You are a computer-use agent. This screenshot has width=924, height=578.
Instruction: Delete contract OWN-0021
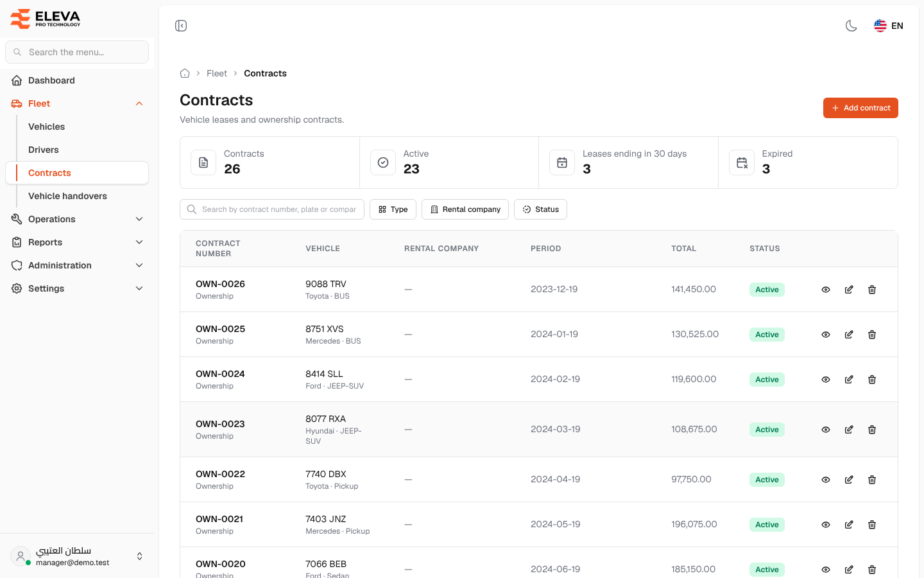(872, 525)
